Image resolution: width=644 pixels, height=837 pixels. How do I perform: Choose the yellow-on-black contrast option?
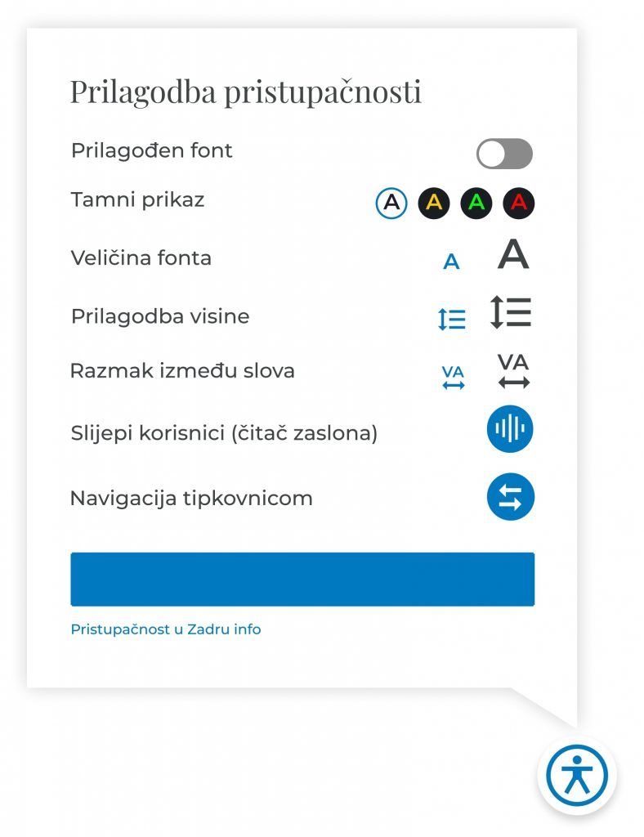click(x=434, y=203)
